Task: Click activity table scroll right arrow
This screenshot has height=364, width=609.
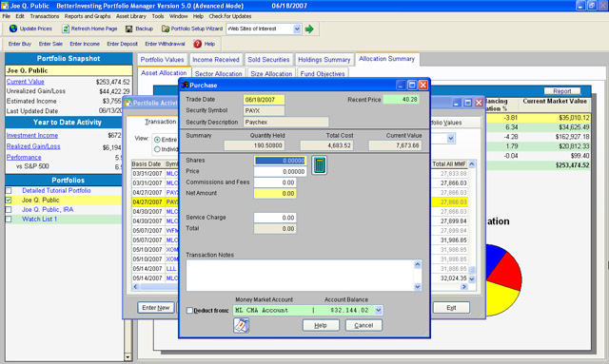Action: coord(463,287)
